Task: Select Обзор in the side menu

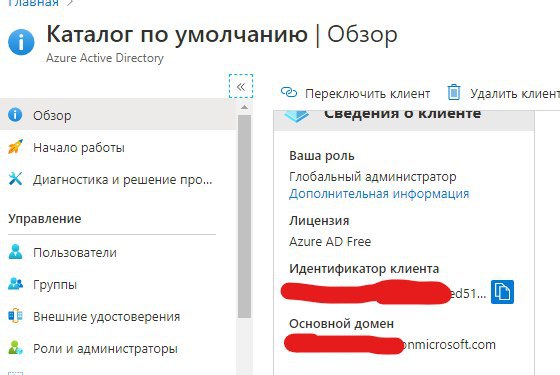Action: click(118, 115)
